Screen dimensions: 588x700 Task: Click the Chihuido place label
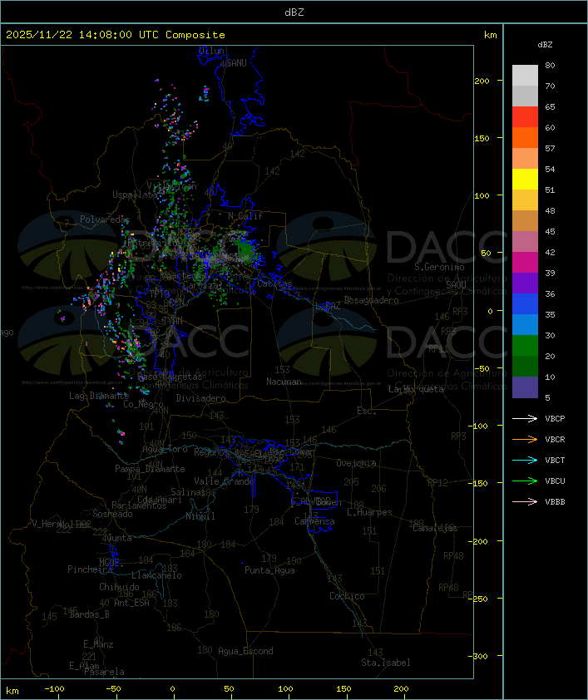tap(119, 587)
